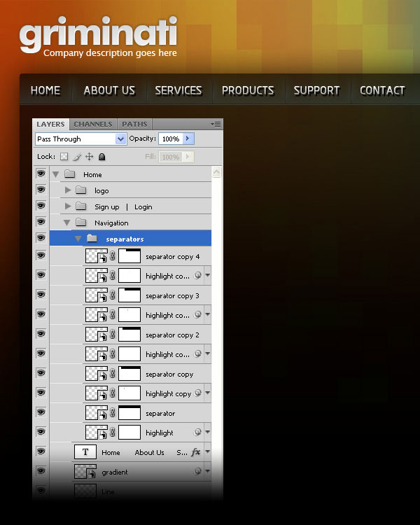Screen dimensions: 420x525
Task: Click the lock position move icon
Action: coord(89,157)
